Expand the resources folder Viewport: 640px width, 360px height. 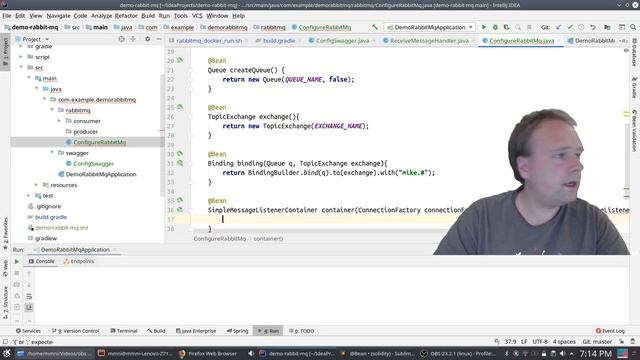point(37,185)
